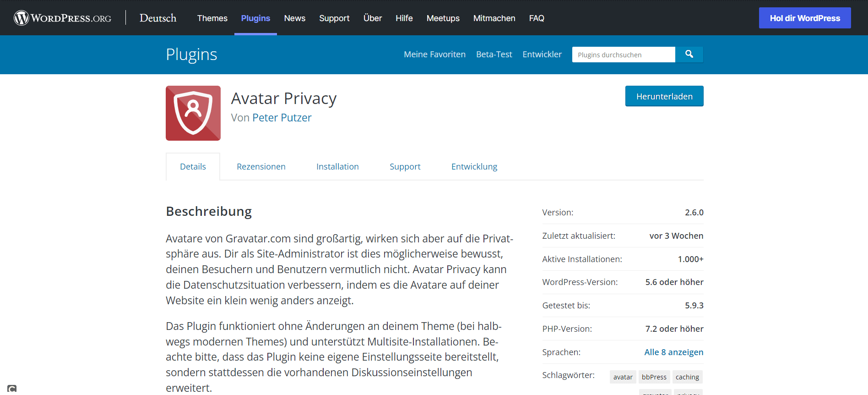Focus the Plugins durchsuchen search field
868x395 pixels.
point(624,55)
